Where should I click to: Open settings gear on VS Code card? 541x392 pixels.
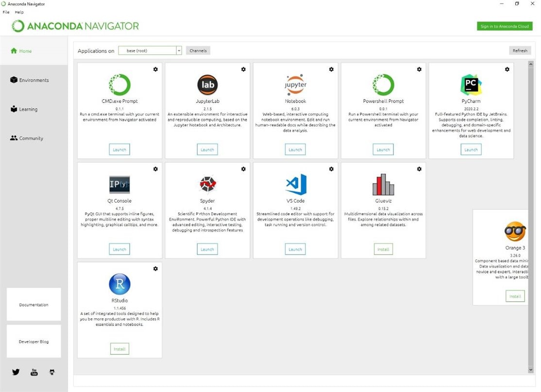[331, 169]
